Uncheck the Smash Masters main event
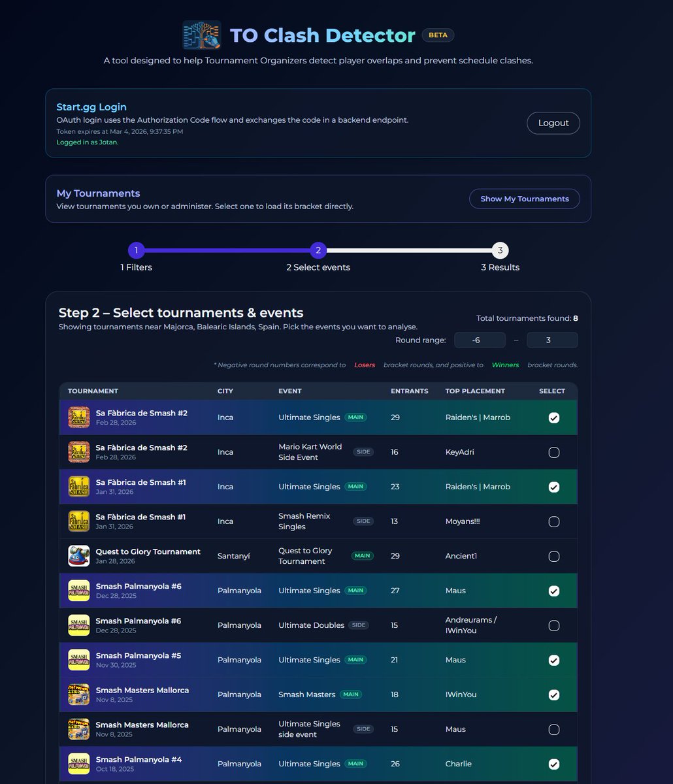Image resolution: width=673 pixels, height=784 pixels. tap(554, 694)
